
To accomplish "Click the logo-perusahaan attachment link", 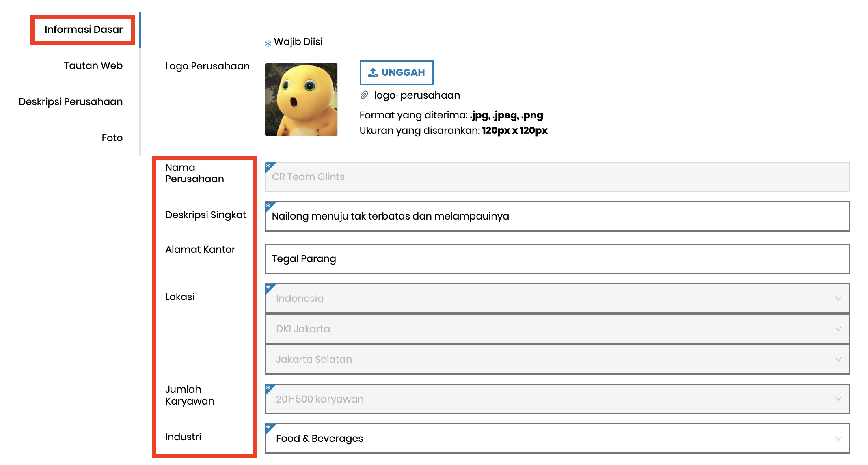I will point(417,95).
